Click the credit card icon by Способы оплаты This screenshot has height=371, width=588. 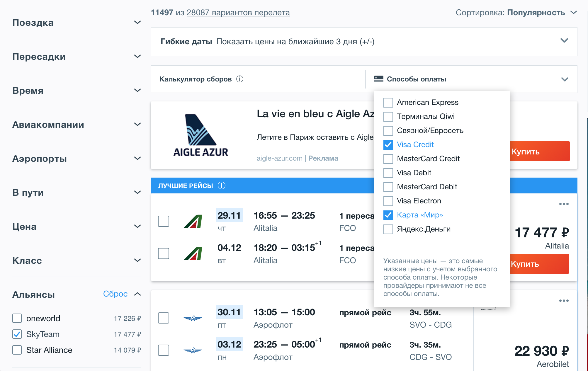(x=378, y=79)
